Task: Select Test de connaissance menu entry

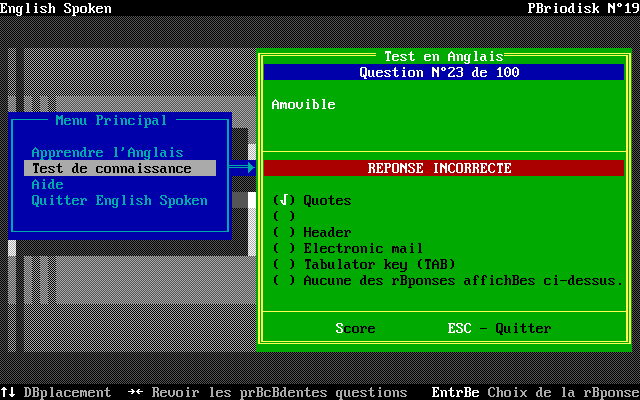Action: click(x=120, y=168)
